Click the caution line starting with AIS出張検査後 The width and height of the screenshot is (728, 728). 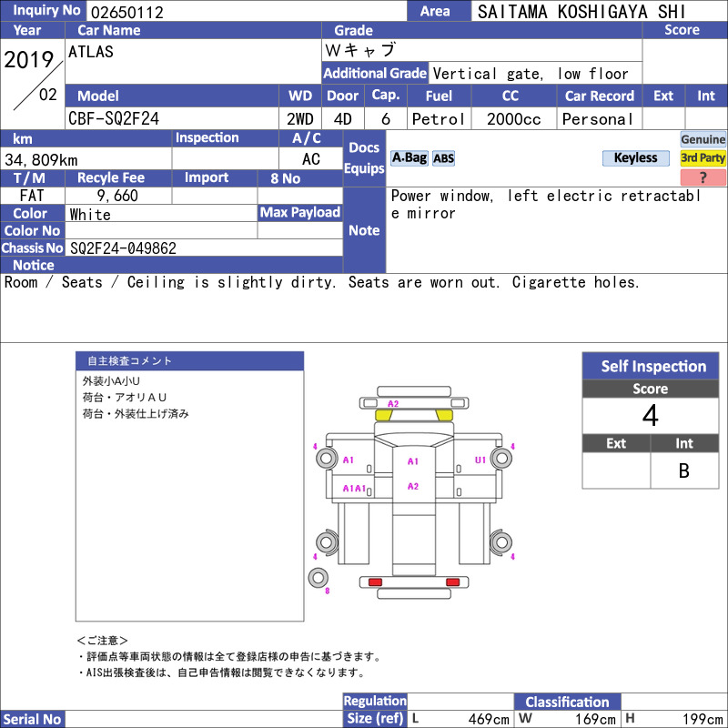click(x=222, y=672)
